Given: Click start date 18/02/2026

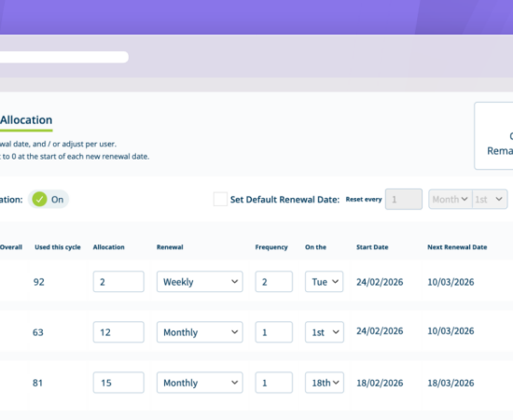Looking at the screenshot, I should click(x=380, y=383).
